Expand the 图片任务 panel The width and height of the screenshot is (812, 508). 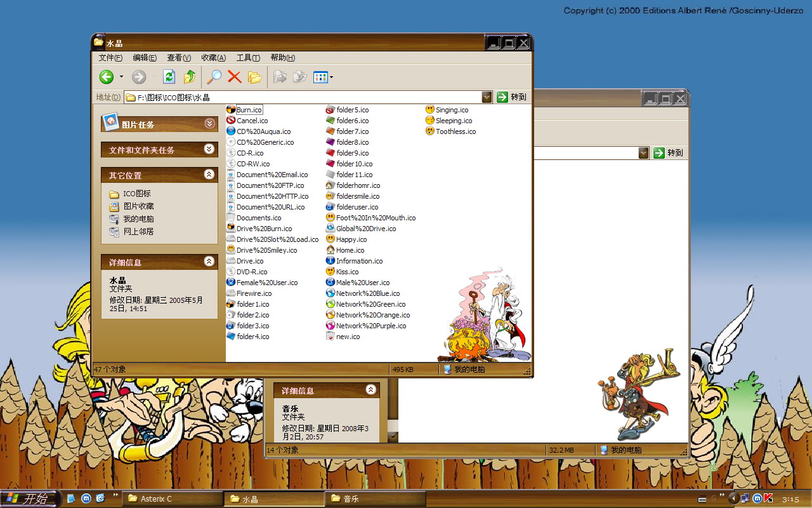(209, 124)
